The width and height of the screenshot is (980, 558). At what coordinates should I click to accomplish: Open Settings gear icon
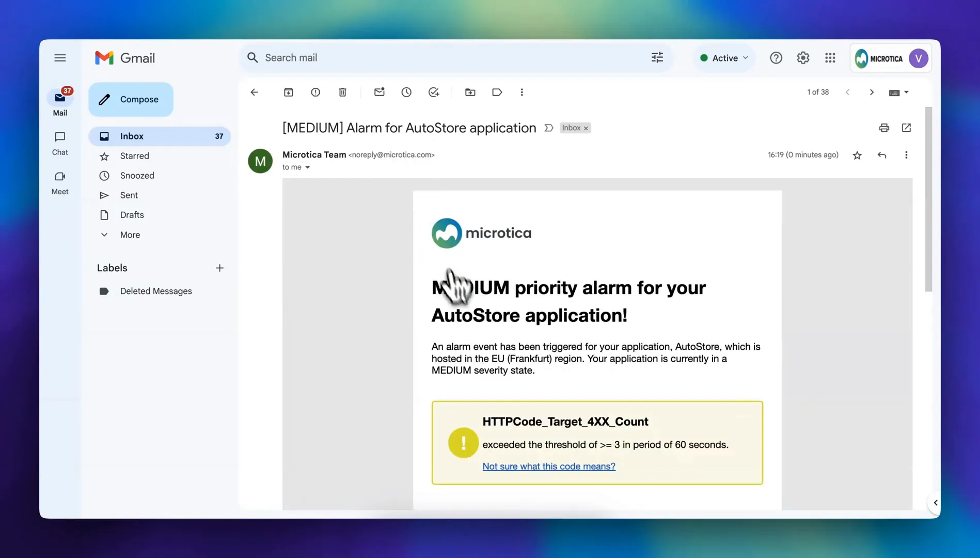[x=803, y=58]
